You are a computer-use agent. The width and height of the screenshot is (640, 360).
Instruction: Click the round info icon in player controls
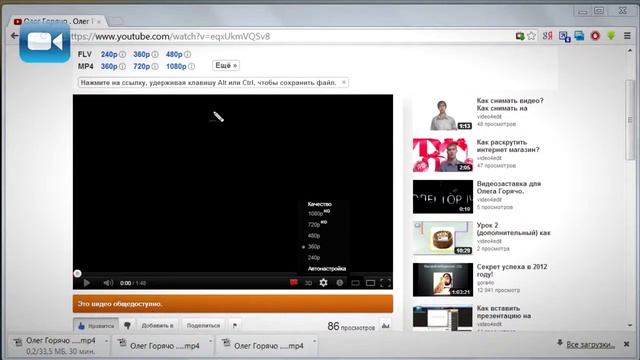340,282
